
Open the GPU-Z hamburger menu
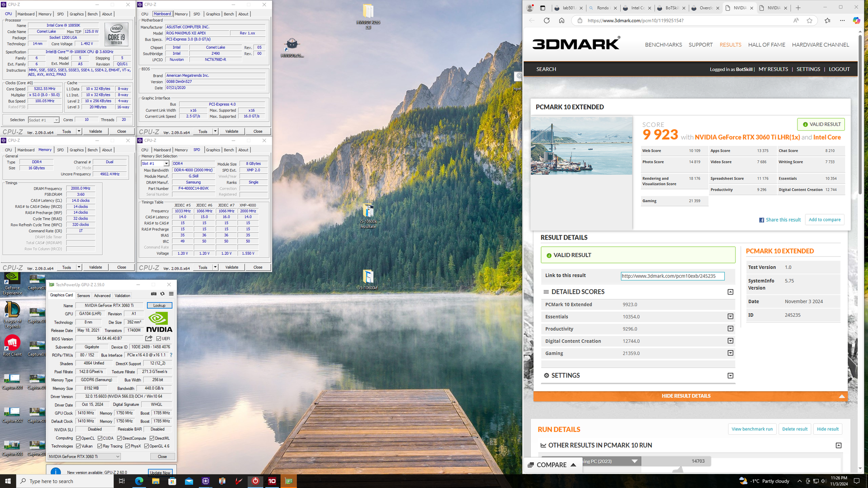point(171,294)
